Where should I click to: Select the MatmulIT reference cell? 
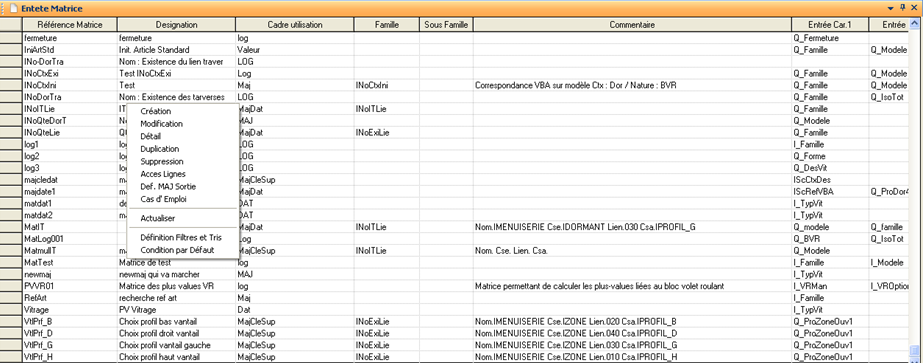(x=70, y=251)
